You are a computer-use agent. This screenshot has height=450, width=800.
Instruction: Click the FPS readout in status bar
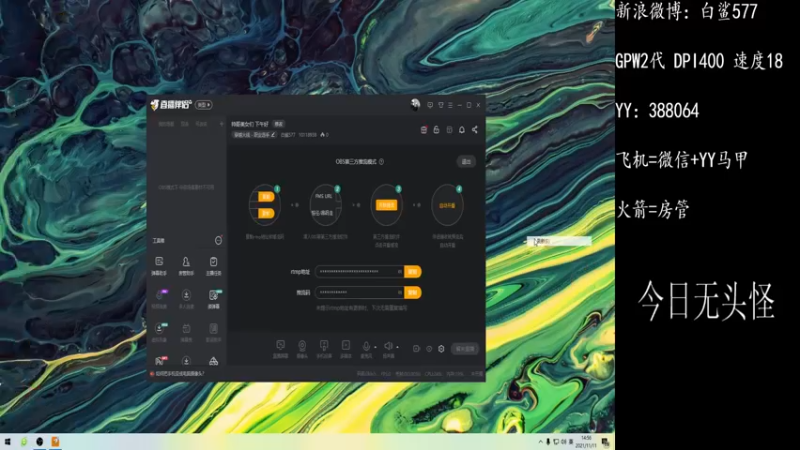(386, 374)
